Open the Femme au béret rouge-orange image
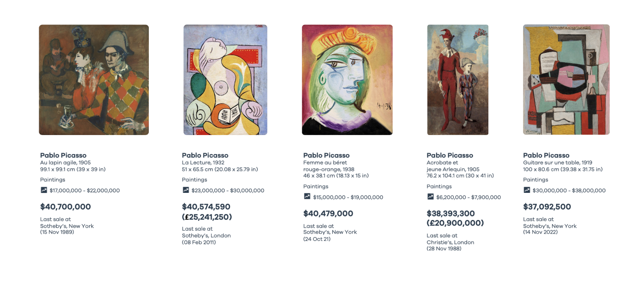The width and height of the screenshot is (644, 290). point(347,80)
